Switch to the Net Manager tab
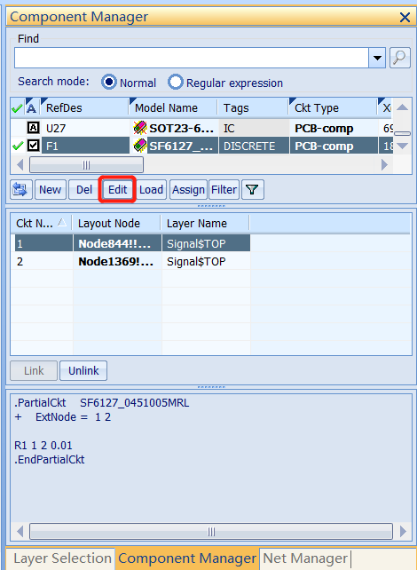The height and width of the screenshot is (570, 417). tap(305, 558)
